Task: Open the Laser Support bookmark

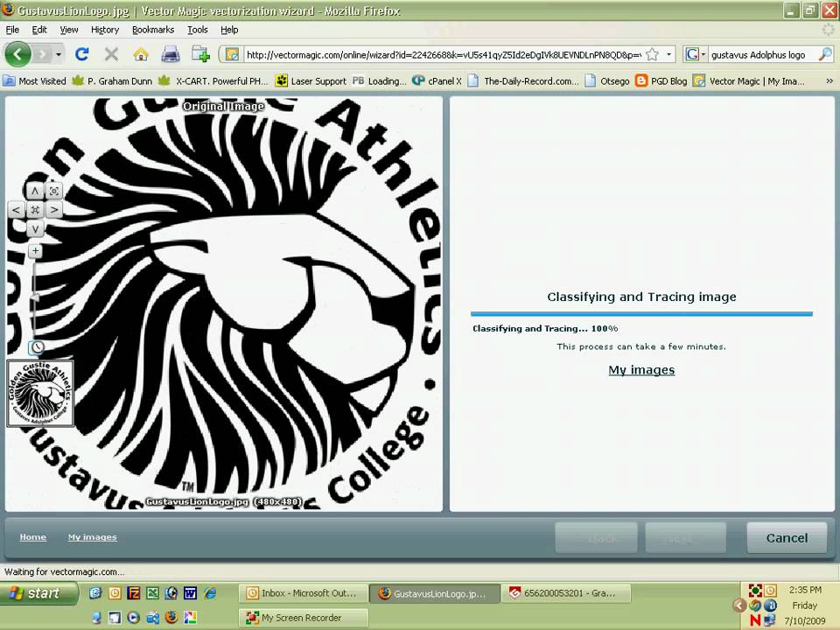Action: [x=311, y=80]
